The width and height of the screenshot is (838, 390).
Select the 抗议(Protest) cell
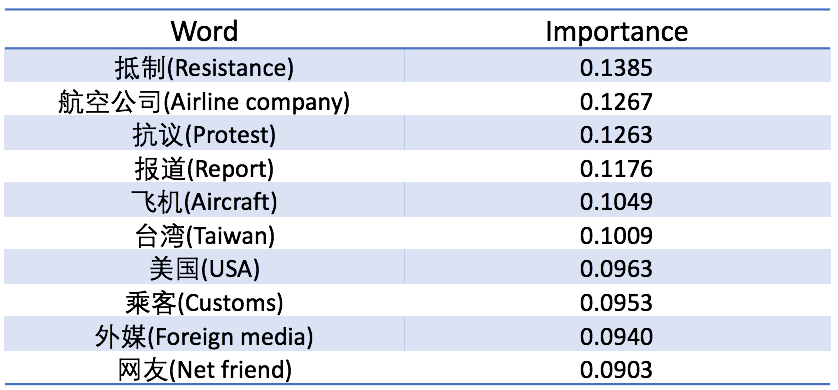[204, 135]
